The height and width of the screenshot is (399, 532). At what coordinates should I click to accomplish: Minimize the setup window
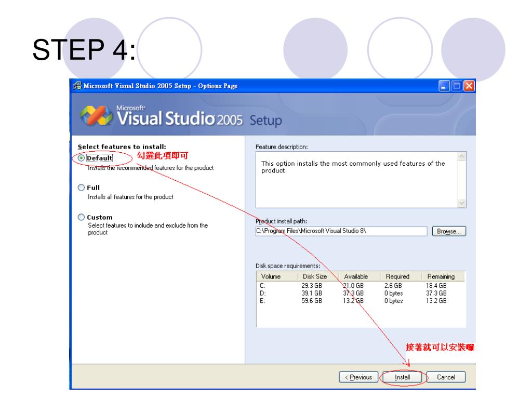point(444,86)
